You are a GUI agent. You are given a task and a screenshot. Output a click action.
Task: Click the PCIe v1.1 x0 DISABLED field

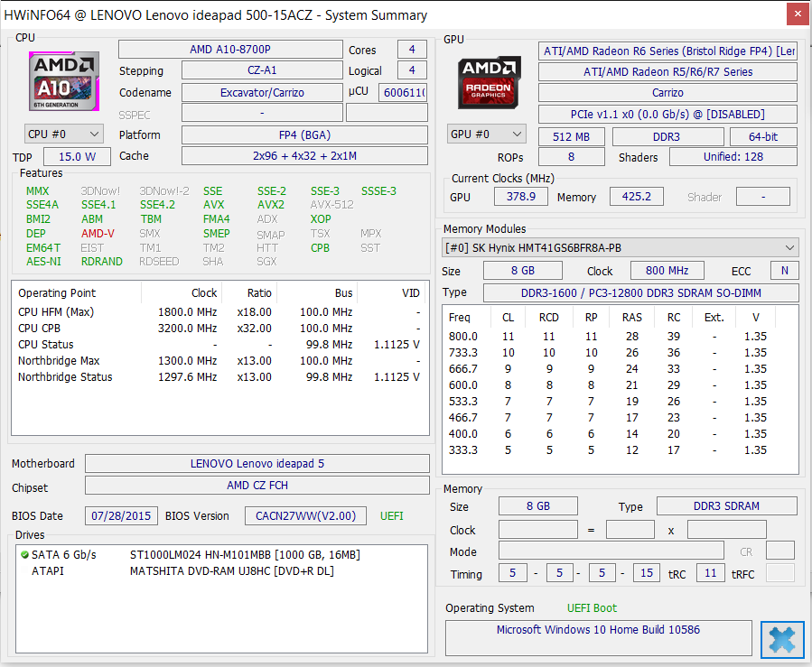tap(667, 115)
